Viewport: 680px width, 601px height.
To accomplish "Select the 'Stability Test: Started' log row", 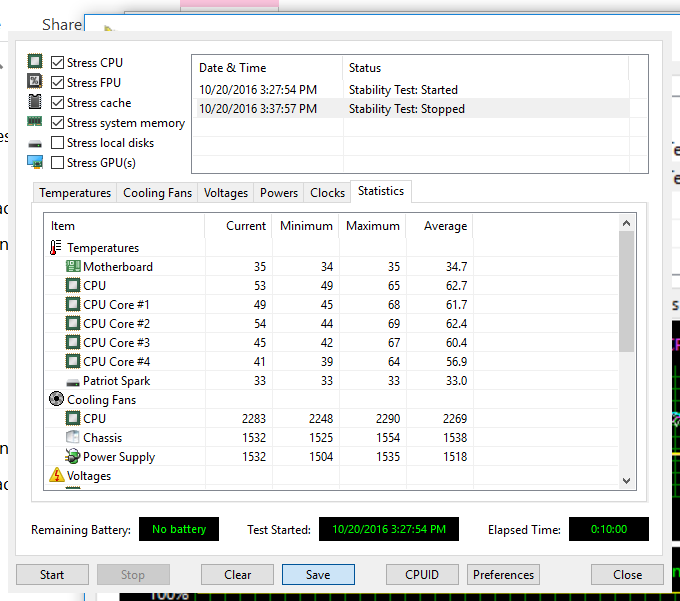I will coord(412,90).
